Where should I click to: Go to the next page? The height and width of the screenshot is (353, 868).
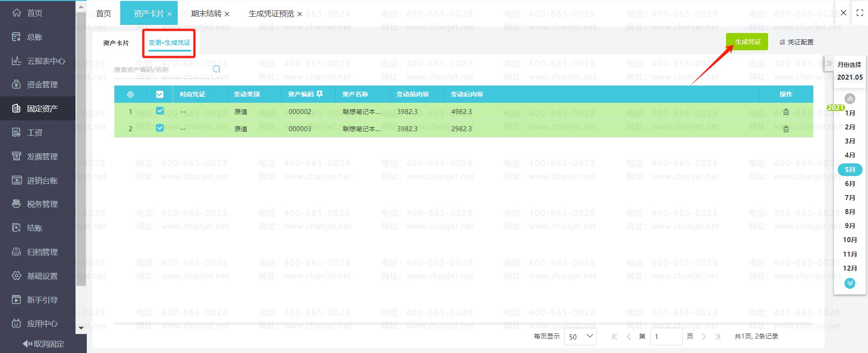click(x=704, y=336)
